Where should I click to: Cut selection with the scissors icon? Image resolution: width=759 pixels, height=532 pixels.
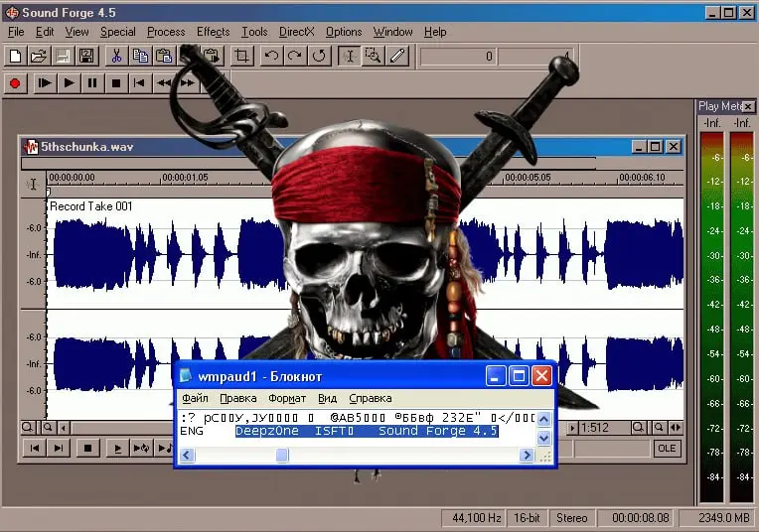[x=116, y=57]
